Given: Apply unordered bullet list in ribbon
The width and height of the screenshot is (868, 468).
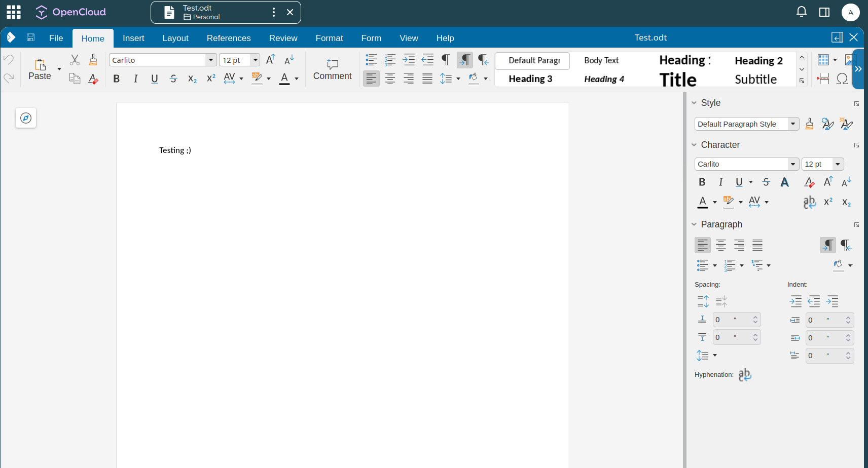Looking at the screenshot, I should pos(371,60).
